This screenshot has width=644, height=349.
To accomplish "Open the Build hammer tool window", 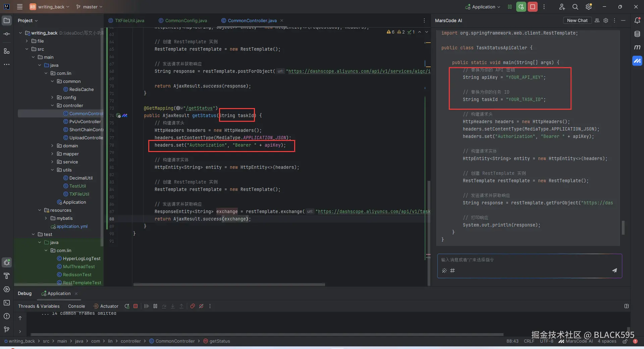I will pyautogui.click(x=7, y=276).
